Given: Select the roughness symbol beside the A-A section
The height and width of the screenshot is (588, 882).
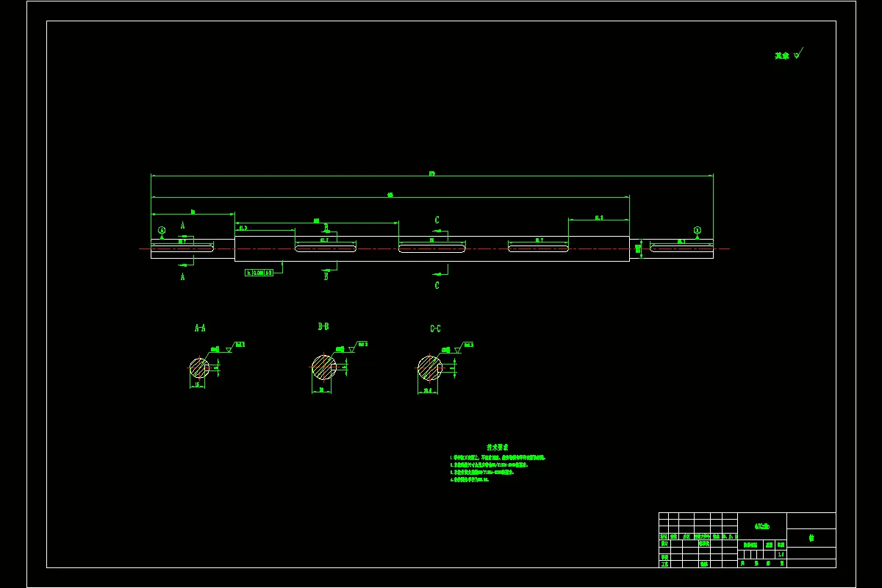Looking at the screenshot, I should 234,346.
